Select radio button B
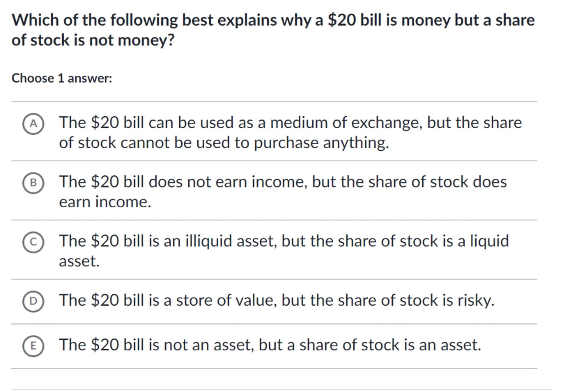Image resolution: width=583 pixels, height=392 pixels. pos(33,183)
